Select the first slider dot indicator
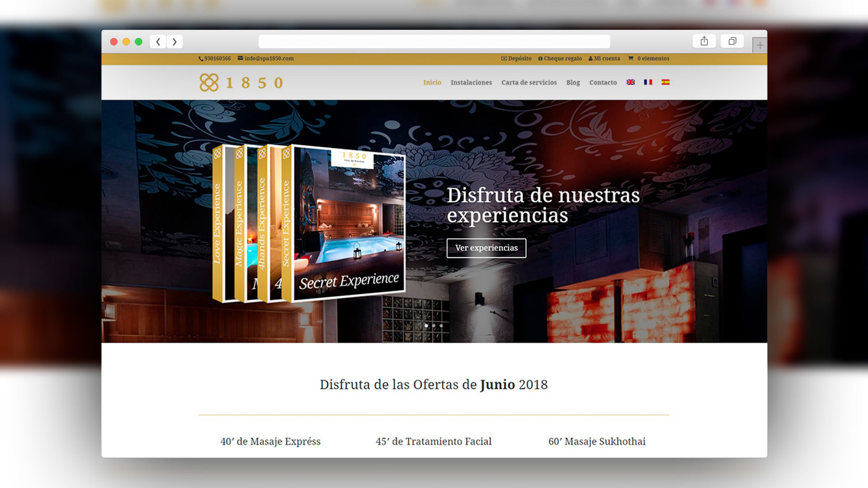The image size is (868, 488). pyautogui.click(x=426, y=325)
